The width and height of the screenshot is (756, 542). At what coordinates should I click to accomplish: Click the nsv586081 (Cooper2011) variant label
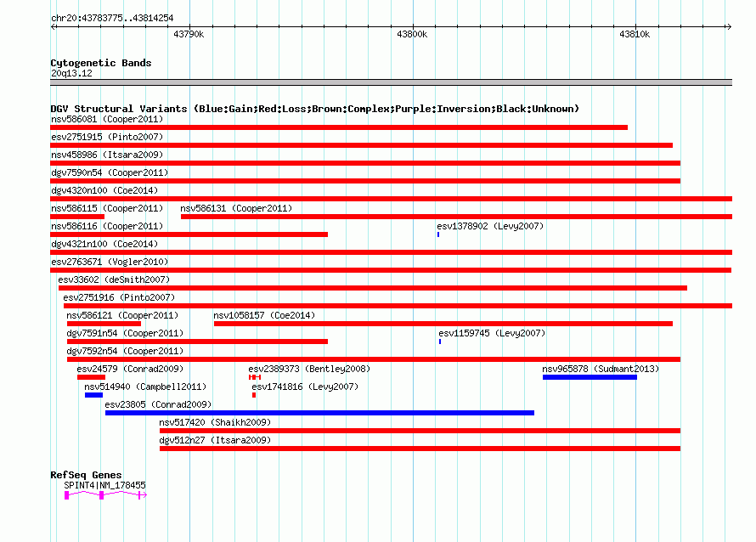pos(107,119)
